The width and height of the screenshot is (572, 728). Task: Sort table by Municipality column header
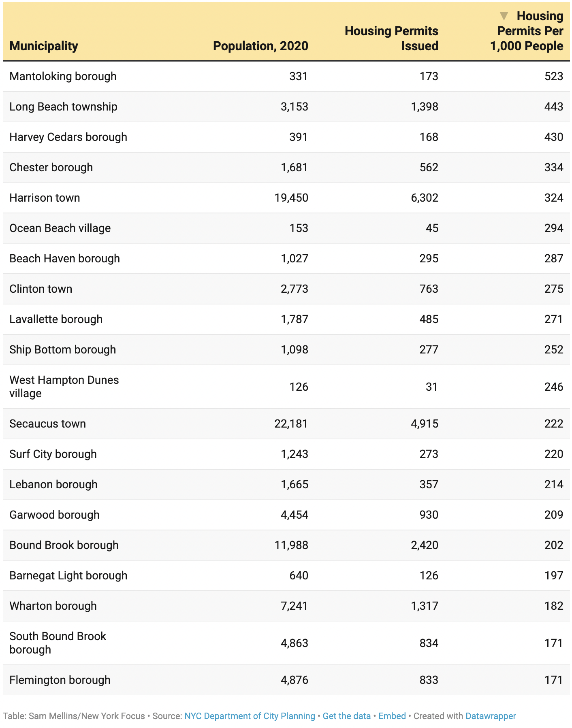click(44, 46)
